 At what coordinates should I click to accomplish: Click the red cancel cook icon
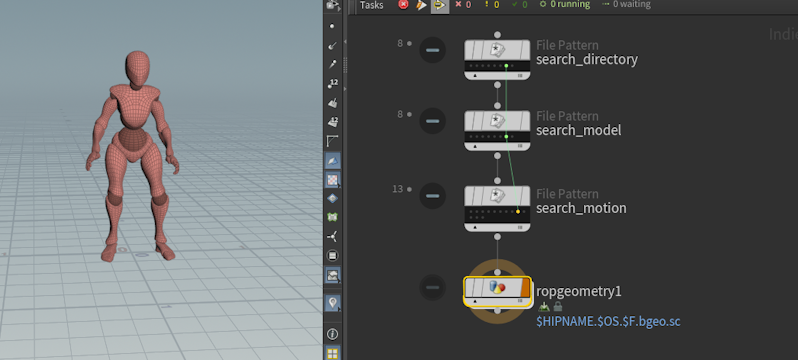tap(403, 5)
